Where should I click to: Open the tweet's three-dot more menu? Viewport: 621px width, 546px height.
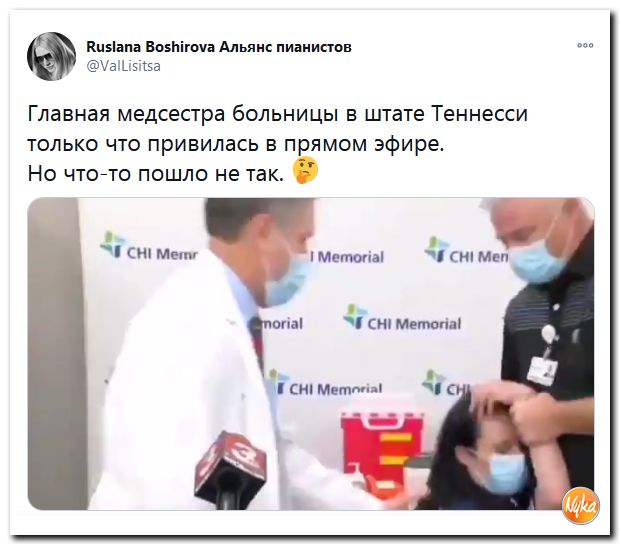pyautogui.click(x=585, y=45)
